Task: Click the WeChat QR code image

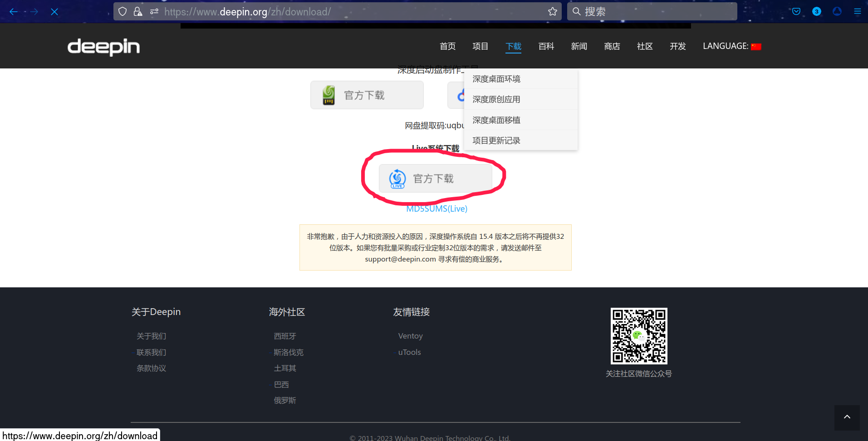Action: click(x=638, y=336)
